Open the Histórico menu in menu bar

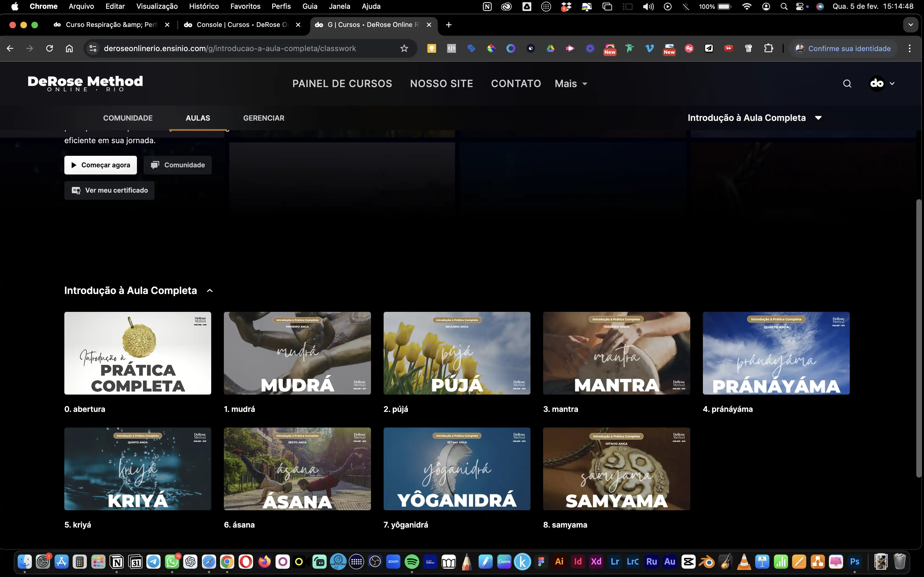tap(204, 6)
